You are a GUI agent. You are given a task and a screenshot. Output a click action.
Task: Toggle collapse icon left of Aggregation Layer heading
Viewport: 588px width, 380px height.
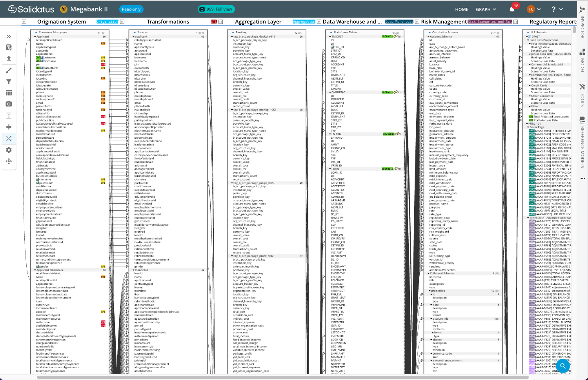[x=220, y=22]
